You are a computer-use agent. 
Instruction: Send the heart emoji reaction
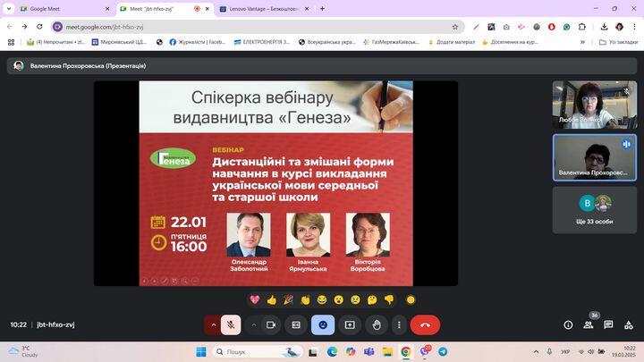(x=255, y=300)
